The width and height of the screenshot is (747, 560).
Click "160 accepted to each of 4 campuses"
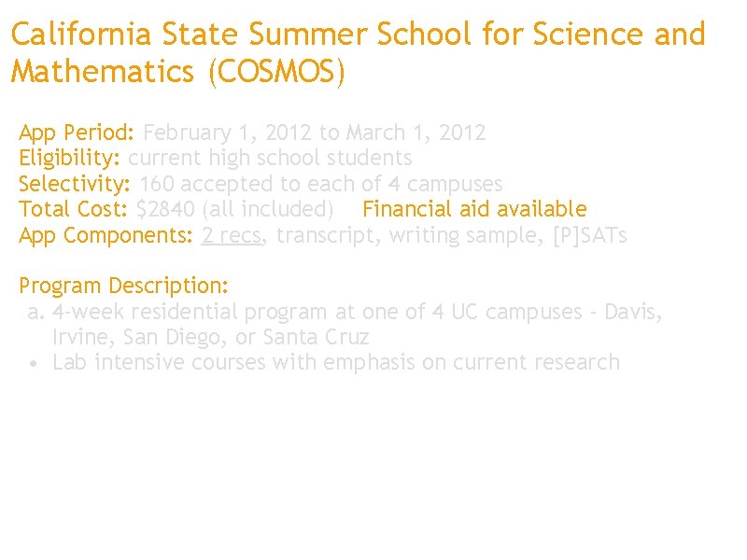click(321, 184)
